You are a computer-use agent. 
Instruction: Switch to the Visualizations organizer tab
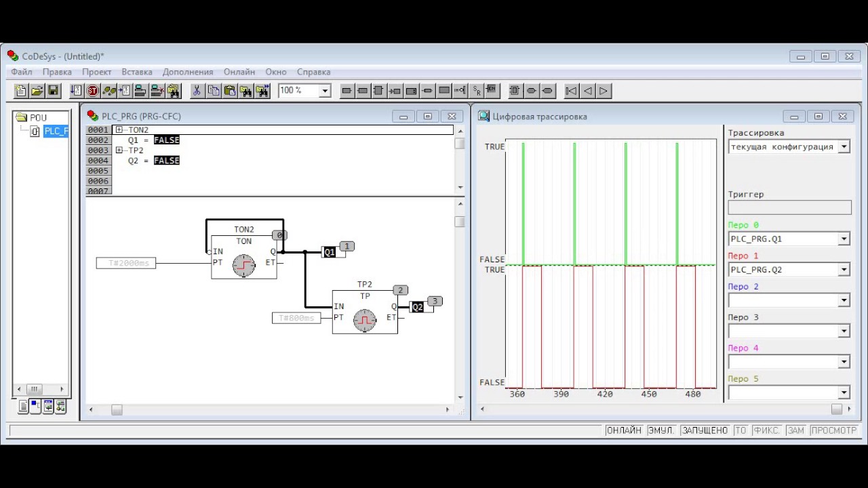(x=48, y=407)
